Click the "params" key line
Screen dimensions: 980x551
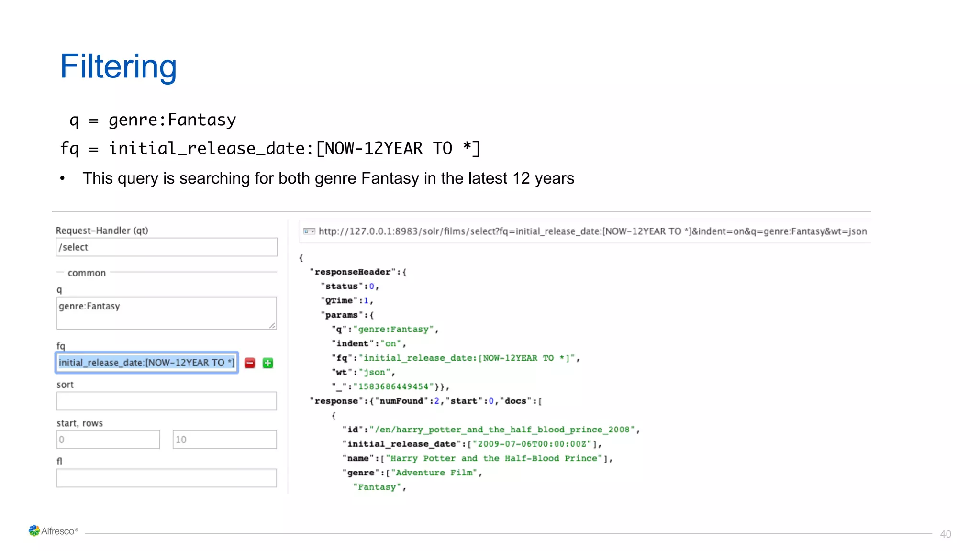tap(347, 315)
